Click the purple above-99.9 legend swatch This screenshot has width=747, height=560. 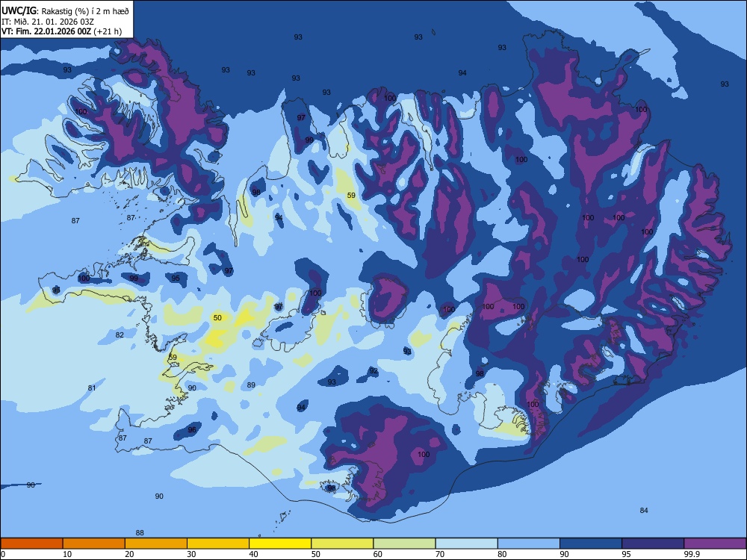[715, 544]
